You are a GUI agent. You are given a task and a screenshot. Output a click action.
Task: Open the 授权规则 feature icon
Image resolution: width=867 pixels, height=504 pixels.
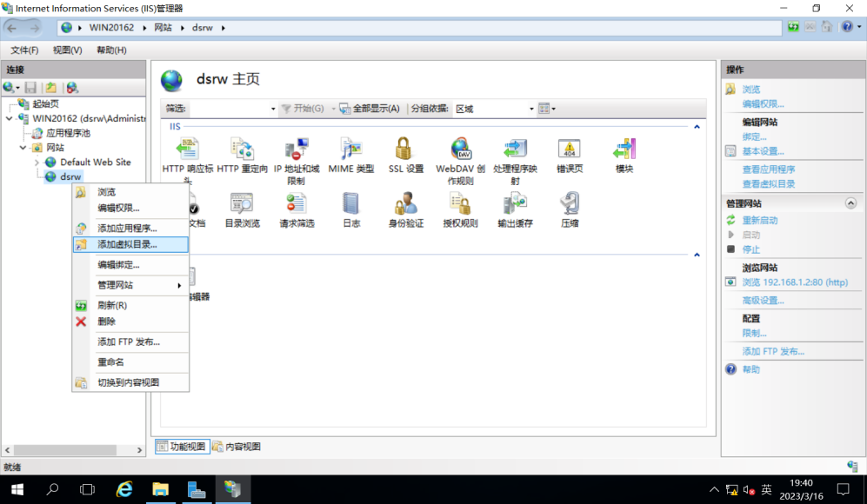point(461,203)
